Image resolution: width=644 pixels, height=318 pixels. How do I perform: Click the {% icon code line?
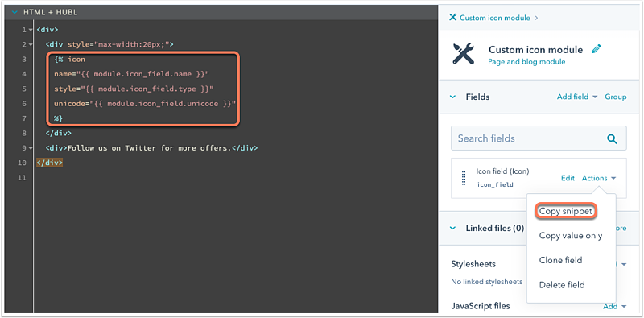coord(69,59)
